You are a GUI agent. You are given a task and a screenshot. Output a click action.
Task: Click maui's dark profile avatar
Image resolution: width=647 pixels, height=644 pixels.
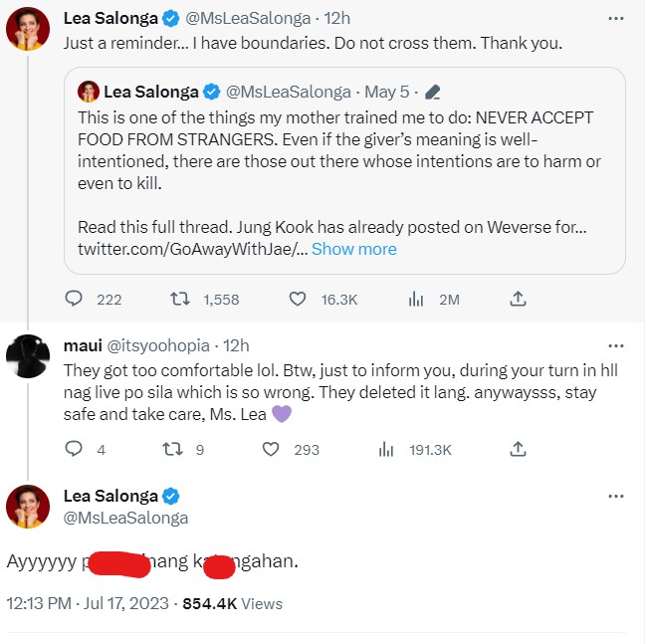click(28, 357)
